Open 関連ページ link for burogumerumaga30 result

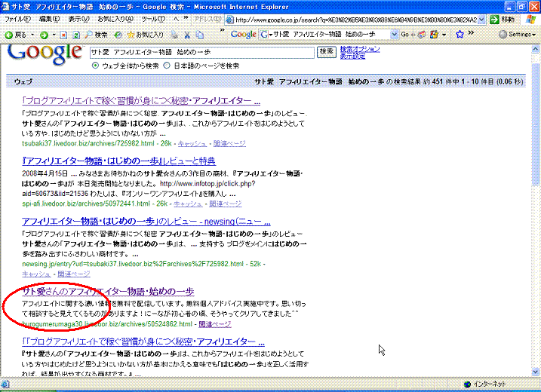(215, 324)
